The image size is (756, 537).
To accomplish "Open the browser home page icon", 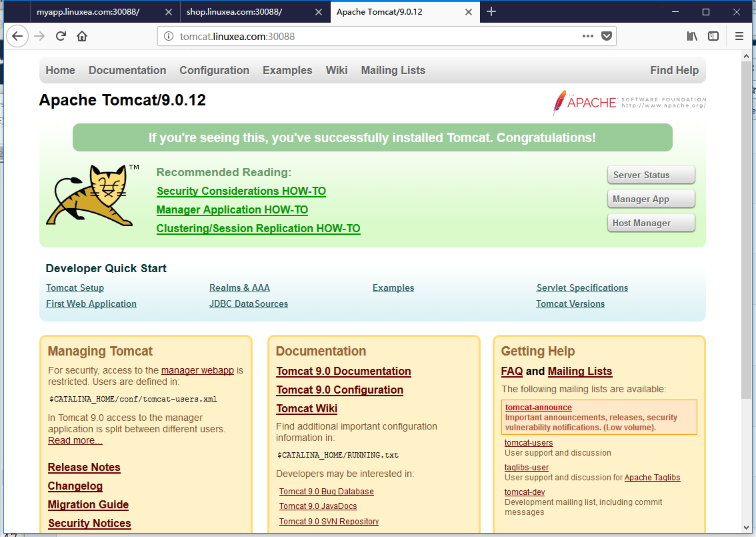I will coord(82,36).
